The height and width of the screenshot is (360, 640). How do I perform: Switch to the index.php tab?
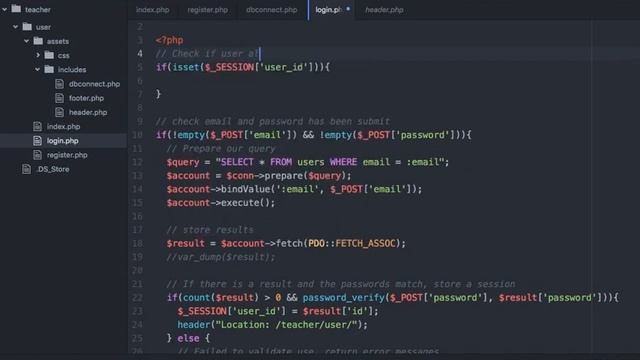pos(152,10)
